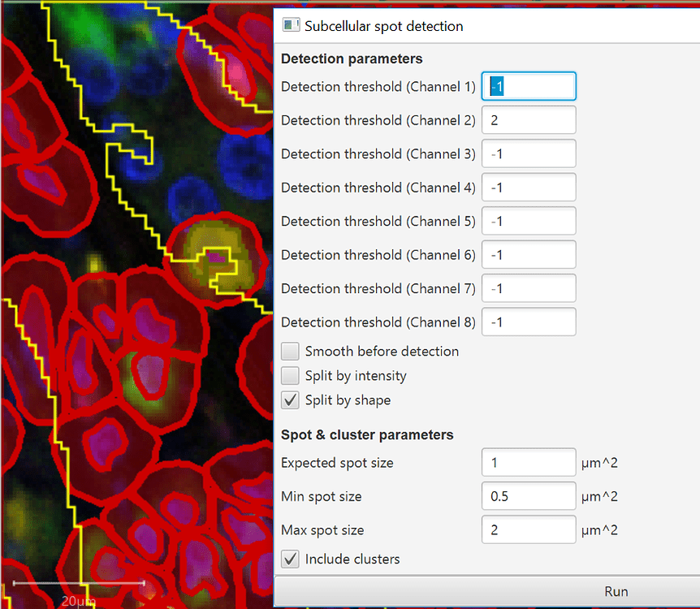Disable Include clusters

coord(290,559)
